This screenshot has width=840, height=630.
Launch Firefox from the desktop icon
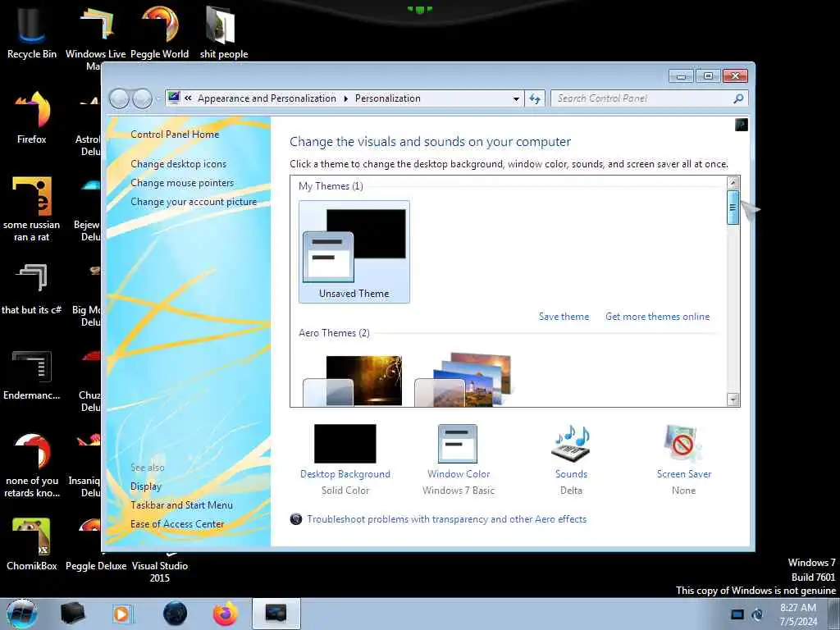tap(32, 117)
